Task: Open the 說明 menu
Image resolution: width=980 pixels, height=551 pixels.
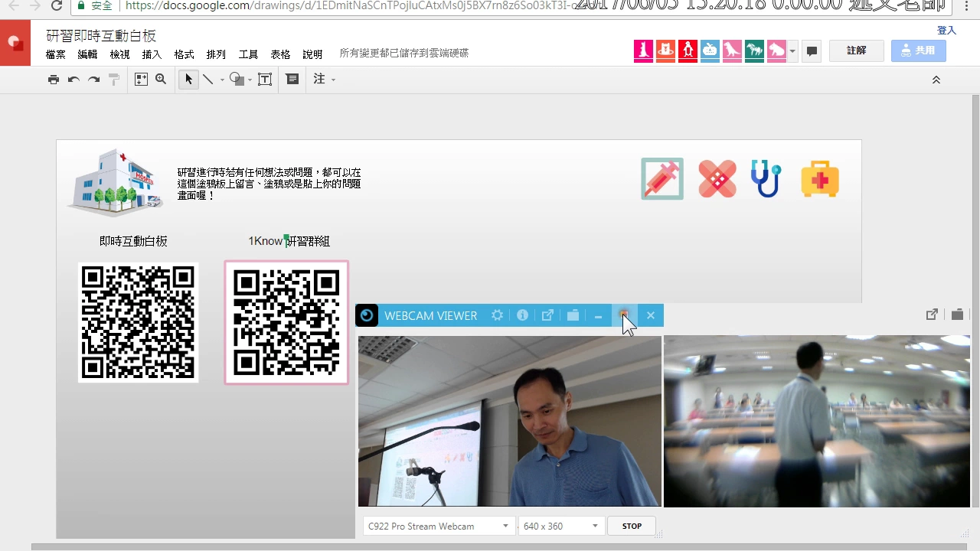Action: 312,54
